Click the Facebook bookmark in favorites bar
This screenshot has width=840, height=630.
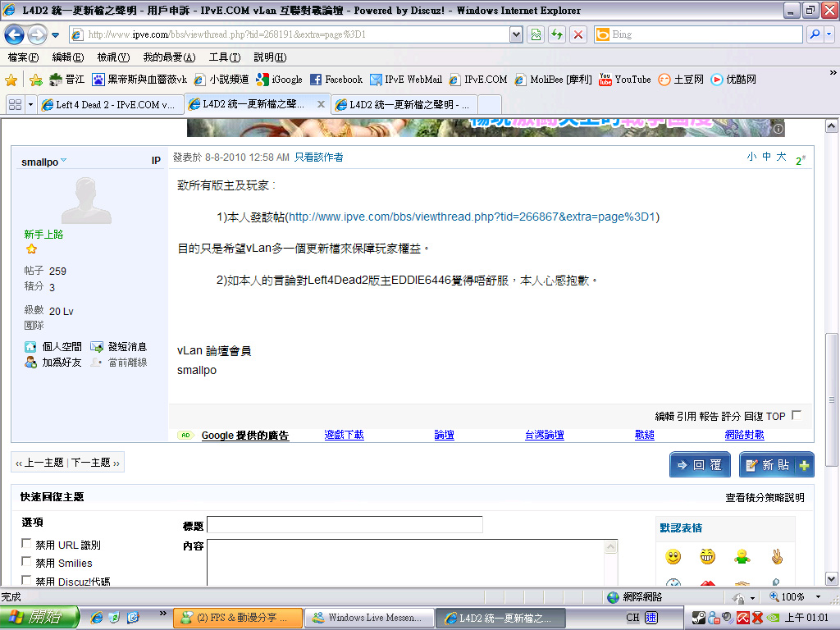pyautogui.click(x=336, y=80)
